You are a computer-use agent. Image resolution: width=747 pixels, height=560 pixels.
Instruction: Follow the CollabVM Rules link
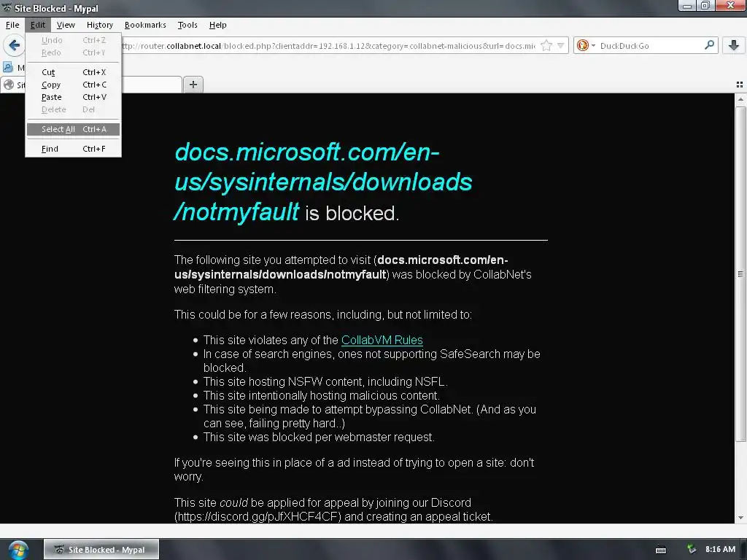(382, 340)
